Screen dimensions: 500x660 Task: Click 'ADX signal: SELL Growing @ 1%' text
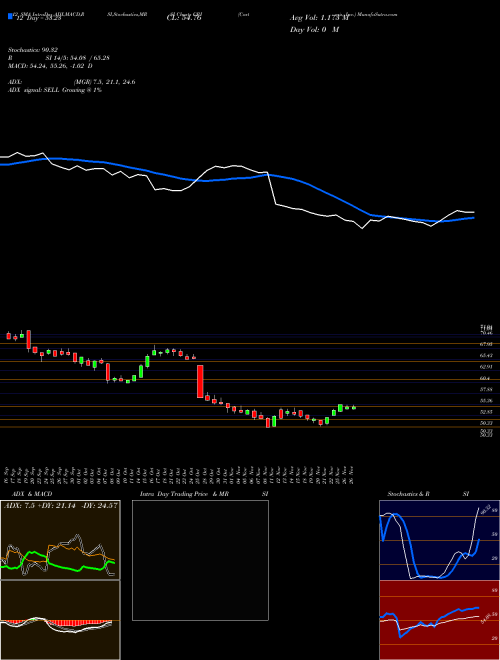tap(55, 90)
